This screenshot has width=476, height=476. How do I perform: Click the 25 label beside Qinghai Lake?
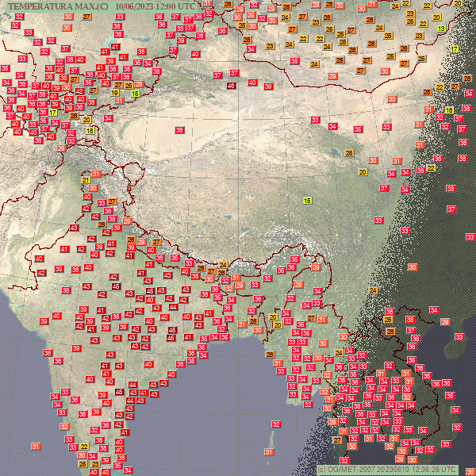(x=349, y=153)
